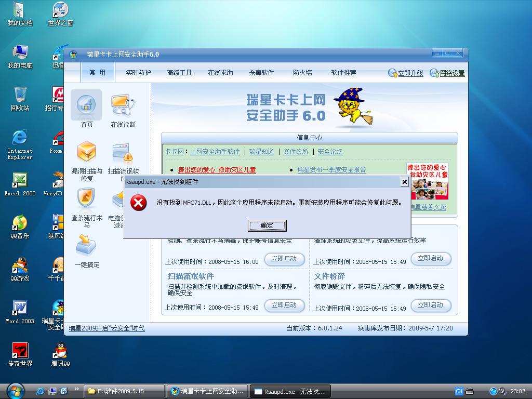Switch to 软件推荐 tab
The image size is (532, 399).
(344, 73)
